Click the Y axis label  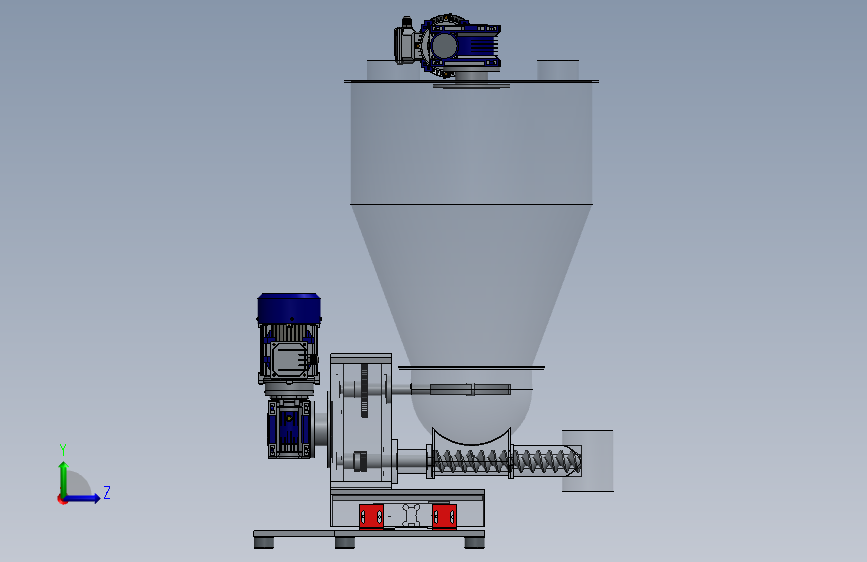(63, 450)
